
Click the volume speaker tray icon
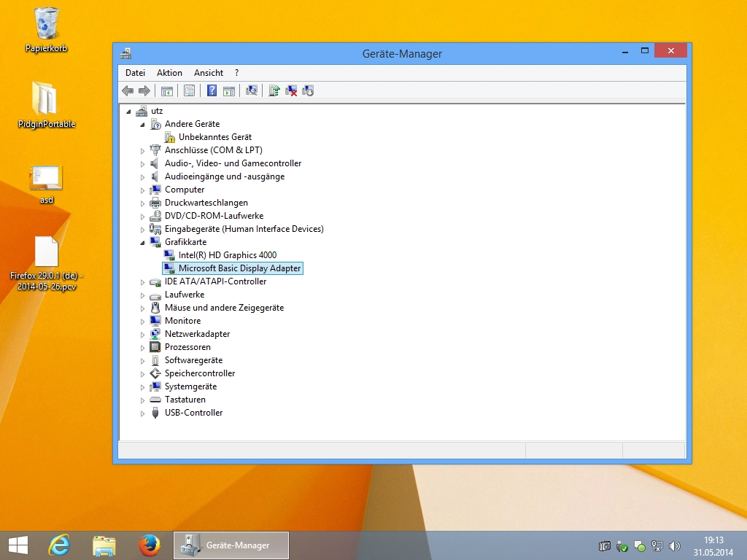pyautogui.click(x=675, y=546)
